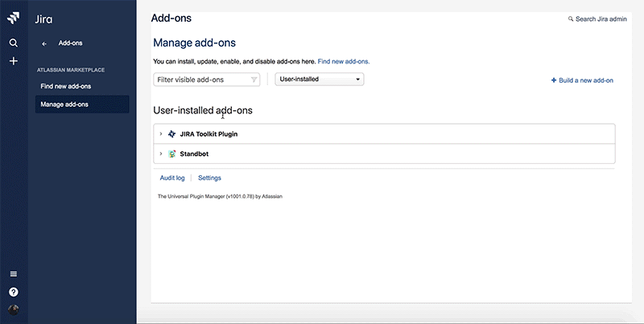
Task: Click the ATLASSIAN MARKETPLACE section label
Action: tap(71, 70)
